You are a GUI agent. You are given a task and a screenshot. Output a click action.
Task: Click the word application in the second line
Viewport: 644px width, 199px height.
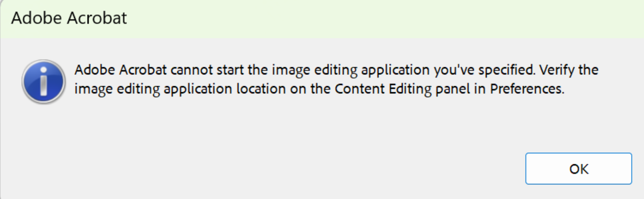(x=198, y=89)
